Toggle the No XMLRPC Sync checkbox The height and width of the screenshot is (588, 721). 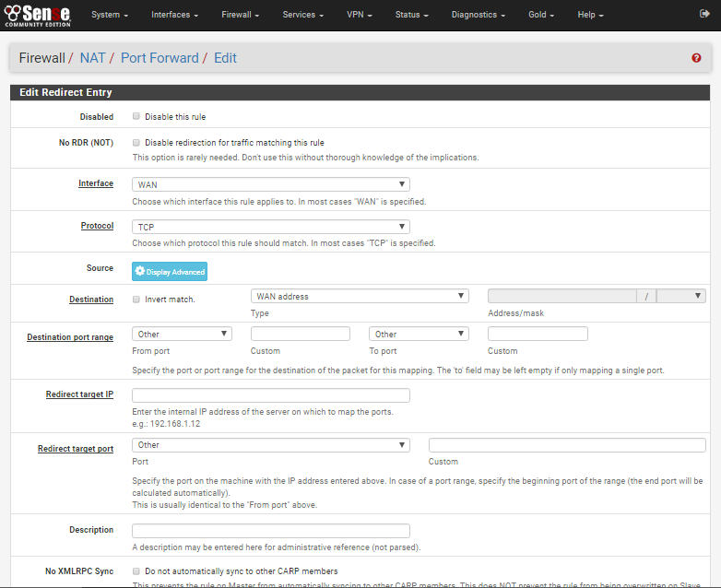click(136, 571)
